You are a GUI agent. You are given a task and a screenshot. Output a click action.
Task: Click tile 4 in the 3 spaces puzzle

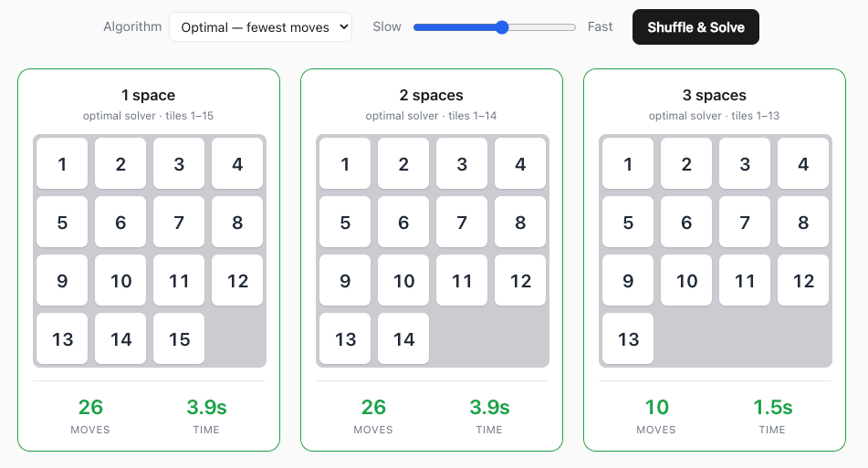803,163
